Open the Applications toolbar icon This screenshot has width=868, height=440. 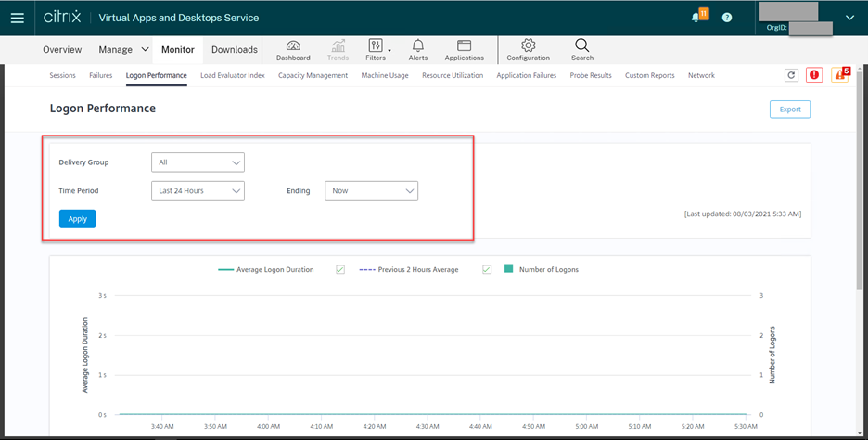464,50
